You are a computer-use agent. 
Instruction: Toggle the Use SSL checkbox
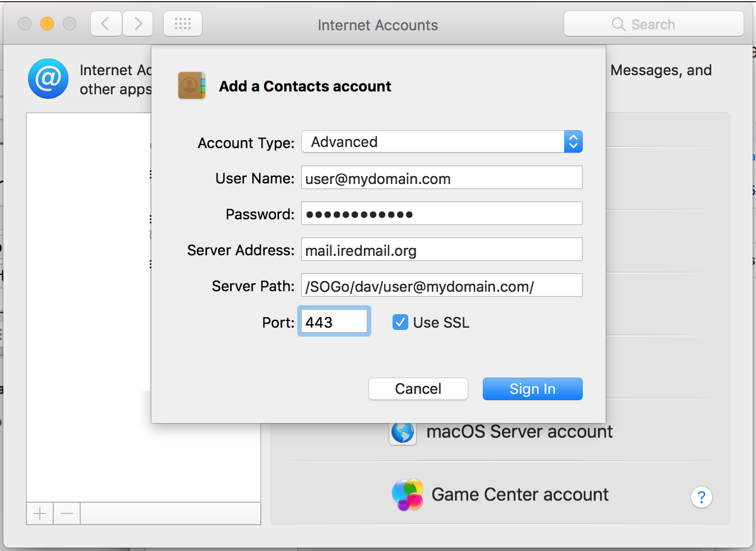click(400, 322)
